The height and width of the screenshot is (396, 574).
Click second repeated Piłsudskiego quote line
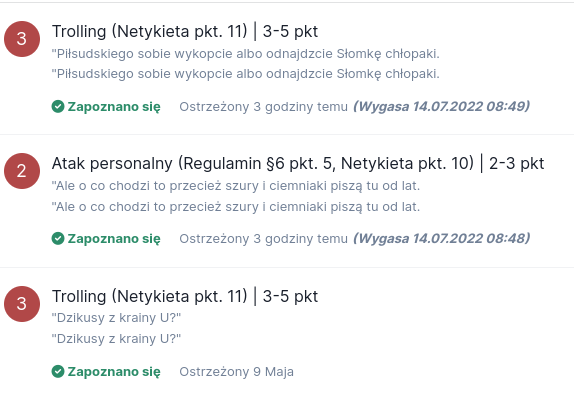click(246, 74)
